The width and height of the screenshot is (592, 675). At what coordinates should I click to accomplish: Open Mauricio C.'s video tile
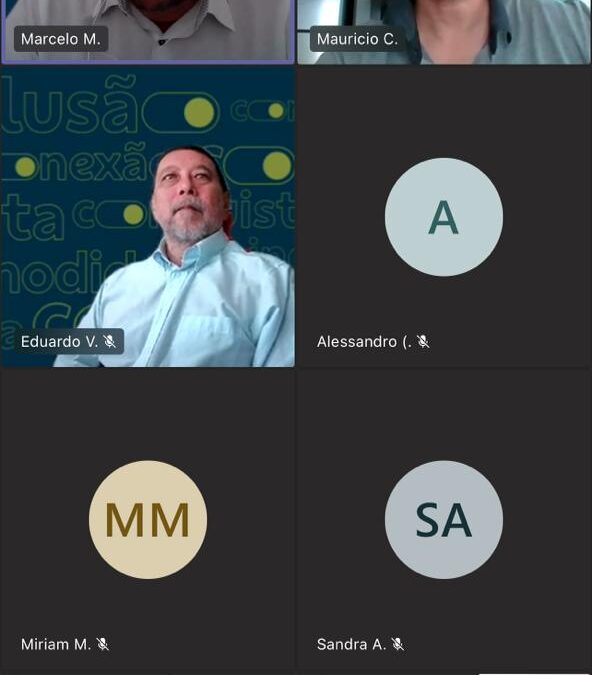tap(444, 32)
